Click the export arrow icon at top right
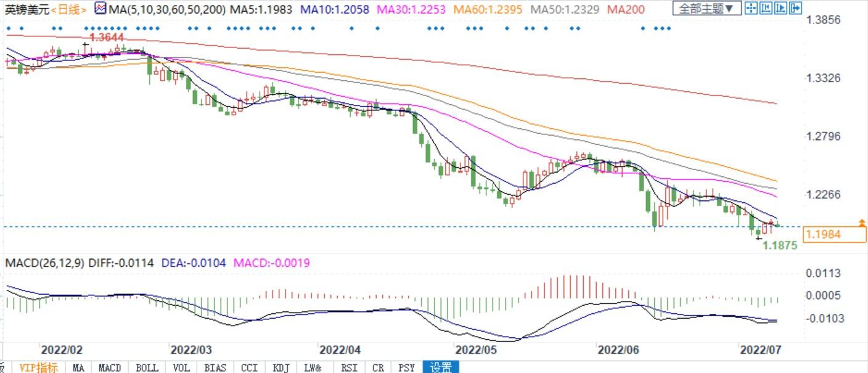The height and width of the screenshot is (373, 868). tap(795, 8)
